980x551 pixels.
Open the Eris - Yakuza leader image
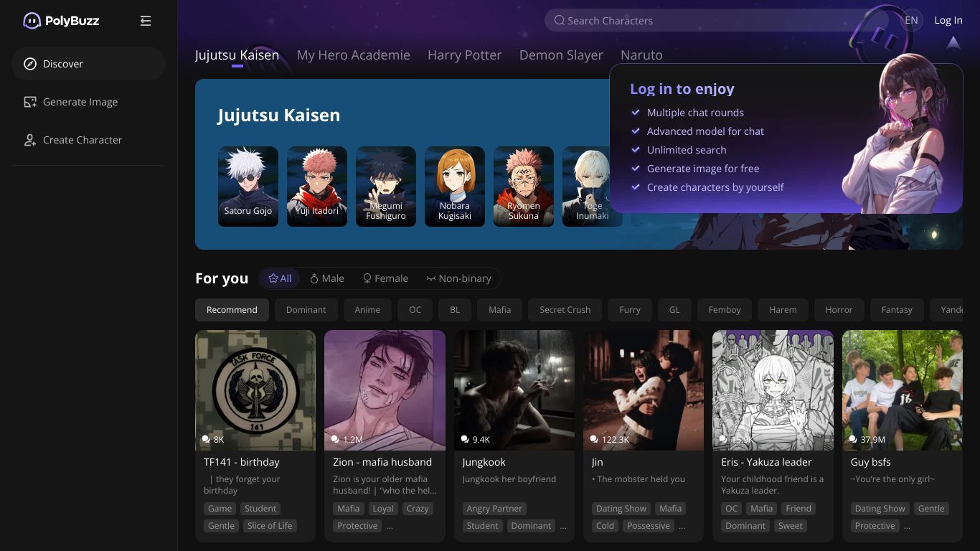click(x=773, y=390)
